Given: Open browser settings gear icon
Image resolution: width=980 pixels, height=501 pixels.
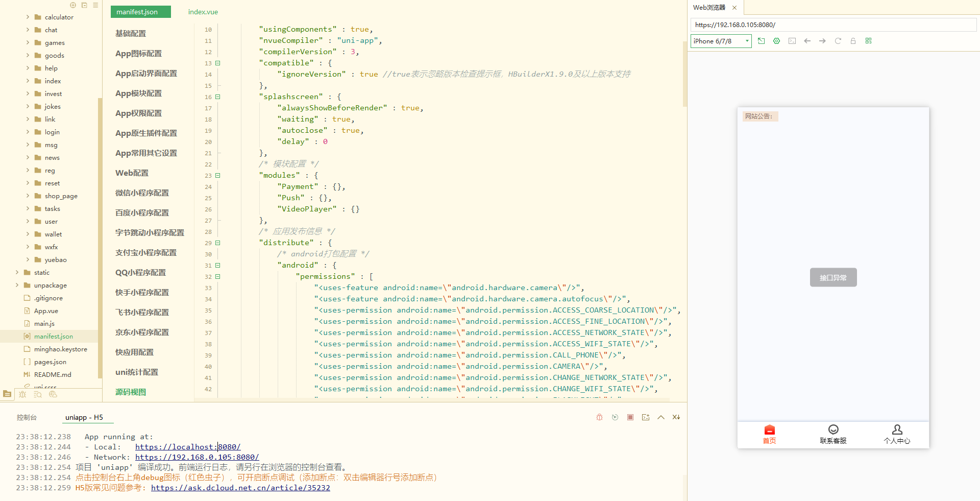Looking at the screenshot, I should click(x=776, y=41).
